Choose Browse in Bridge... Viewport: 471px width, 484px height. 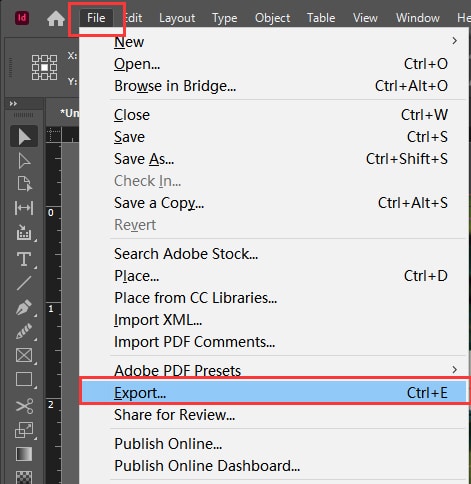[x=273, y=86]
